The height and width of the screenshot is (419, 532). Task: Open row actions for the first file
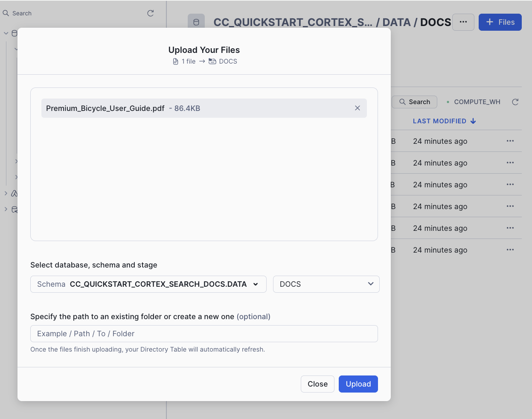click(510, 141)
